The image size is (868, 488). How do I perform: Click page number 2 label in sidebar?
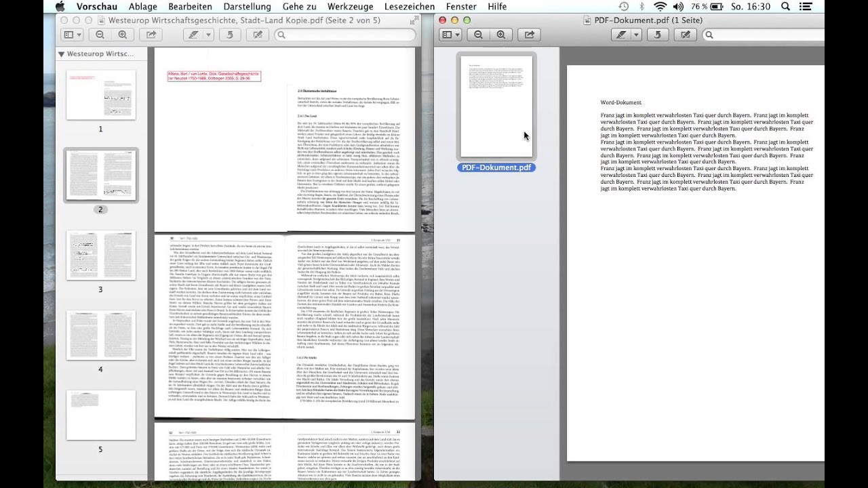(100, 209)
